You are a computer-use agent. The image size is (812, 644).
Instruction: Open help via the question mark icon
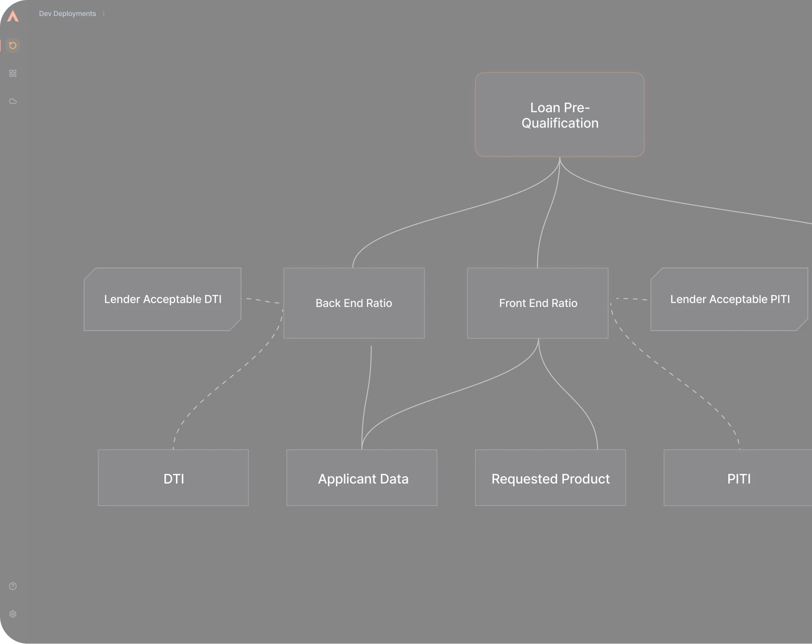click(x=13, y=586)
